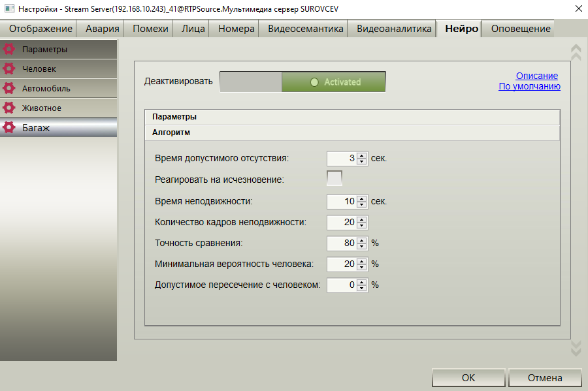Decrease Допустимое пересечение с человеком percentage
This screenshot has width=588, height=391.
(361, 289)
